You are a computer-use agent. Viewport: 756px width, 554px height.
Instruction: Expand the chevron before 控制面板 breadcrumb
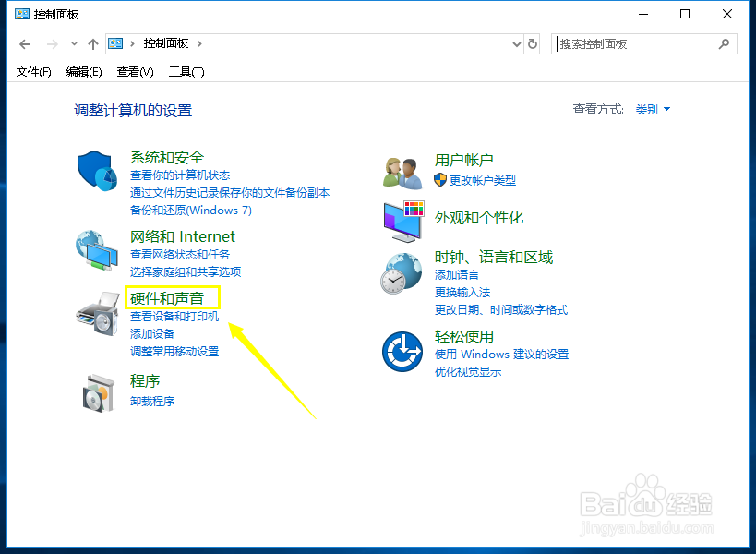click(132, 44)
